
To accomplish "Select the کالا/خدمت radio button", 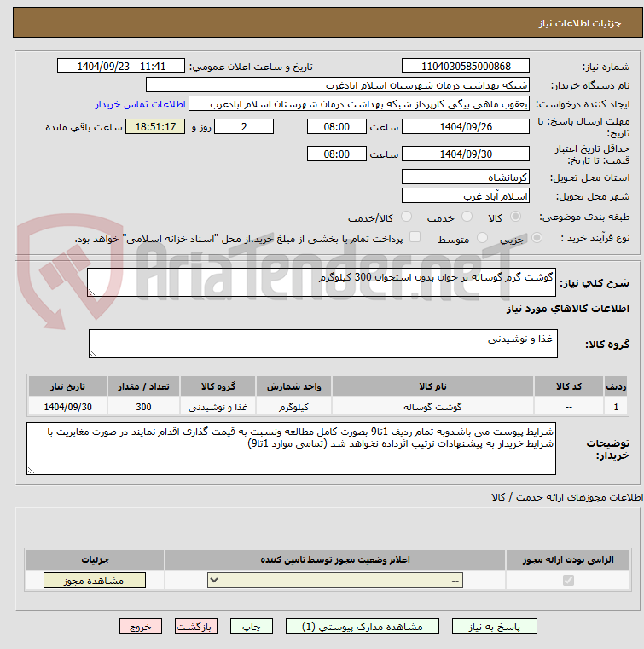I will click(x=406, y=217).
